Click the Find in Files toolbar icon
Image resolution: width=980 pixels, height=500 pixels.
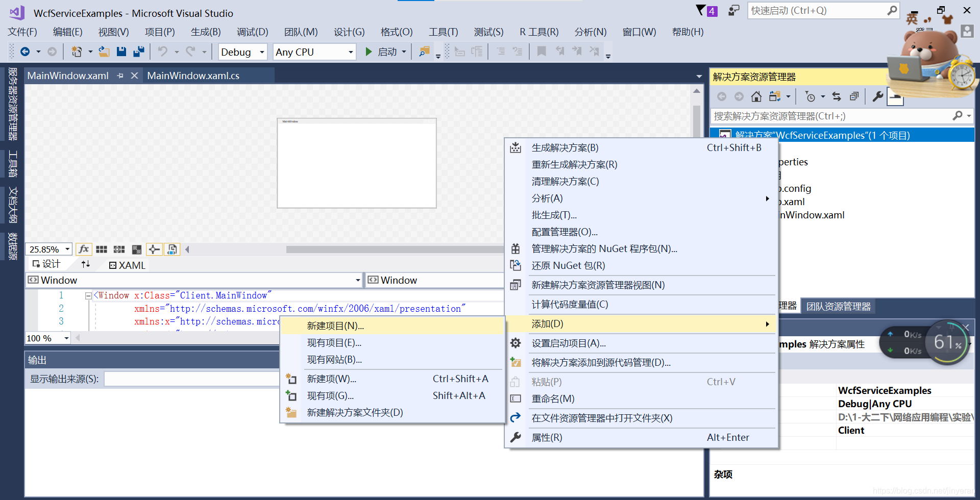[x=424, y=52]
